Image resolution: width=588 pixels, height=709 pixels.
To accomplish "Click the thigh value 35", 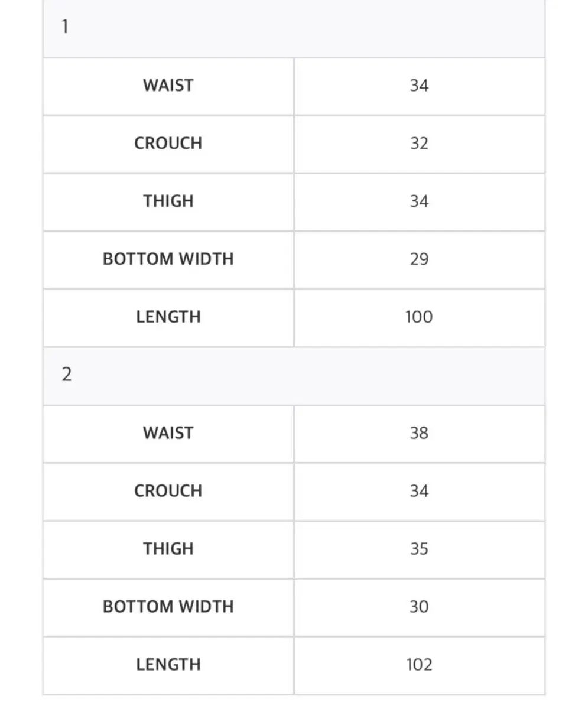I will 419,548.
